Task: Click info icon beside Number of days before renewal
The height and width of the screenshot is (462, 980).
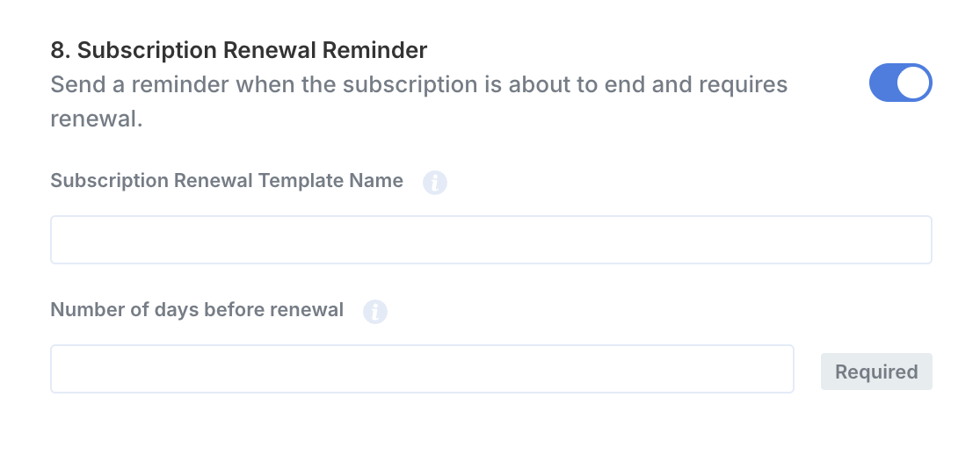Action: pos(375,312)
